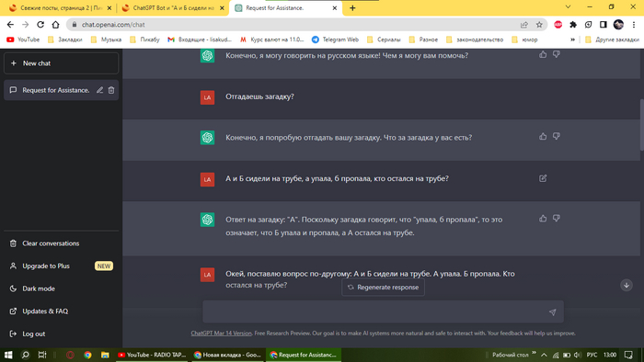
Task: Open YouTube - RADIO TAP taskbar window
Action: [152, 355]
